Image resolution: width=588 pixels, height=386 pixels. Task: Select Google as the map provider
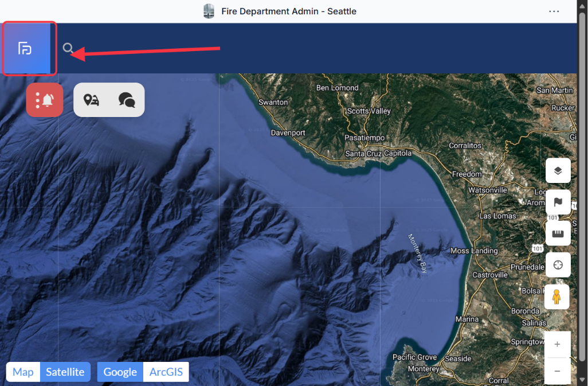click(120, 372)
